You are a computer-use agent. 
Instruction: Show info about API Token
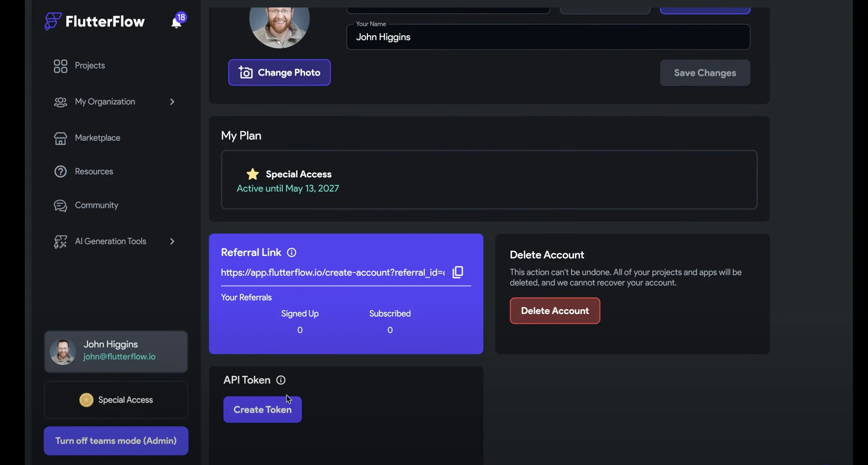[x=281, y=380]
